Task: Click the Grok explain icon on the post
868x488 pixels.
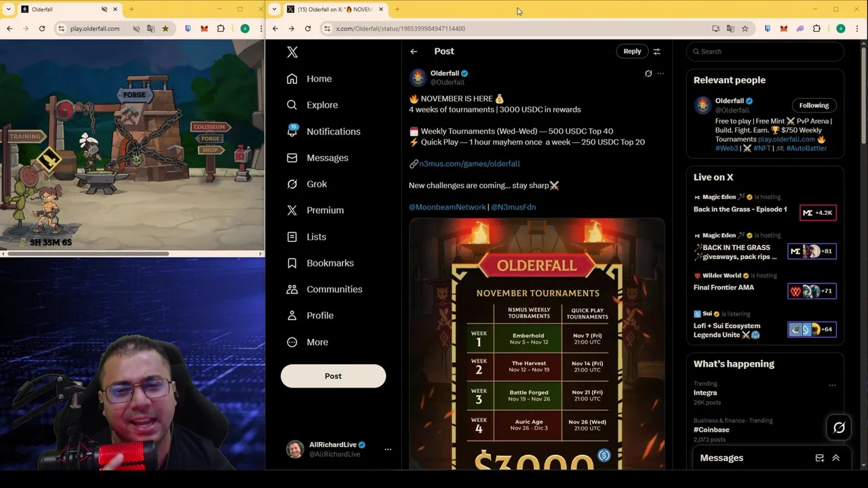Action: [648, 74]
